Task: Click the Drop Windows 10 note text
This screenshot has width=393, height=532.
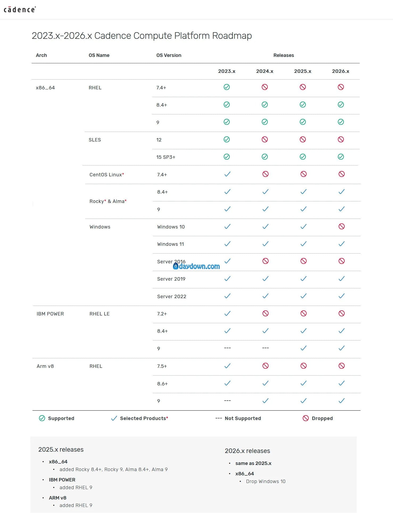Action: click(266, 481)
